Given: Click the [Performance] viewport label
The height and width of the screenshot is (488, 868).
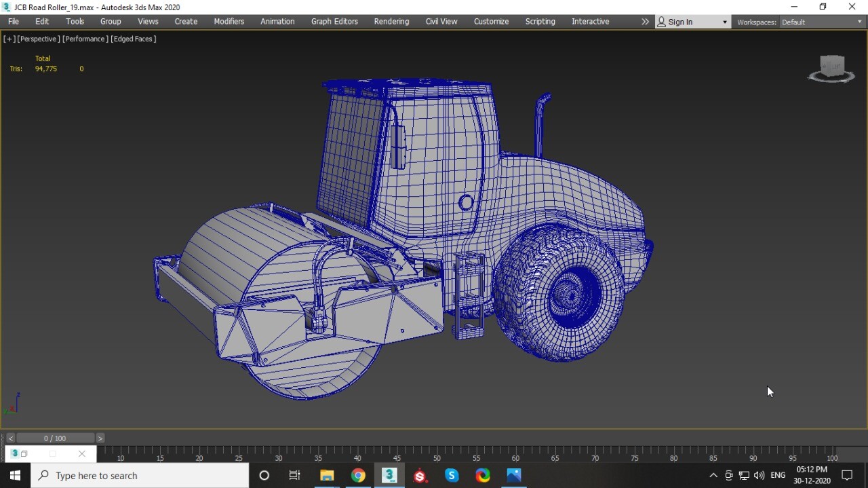Looking at the screenshot, I should pyautogui.click(x=85, y=39).
